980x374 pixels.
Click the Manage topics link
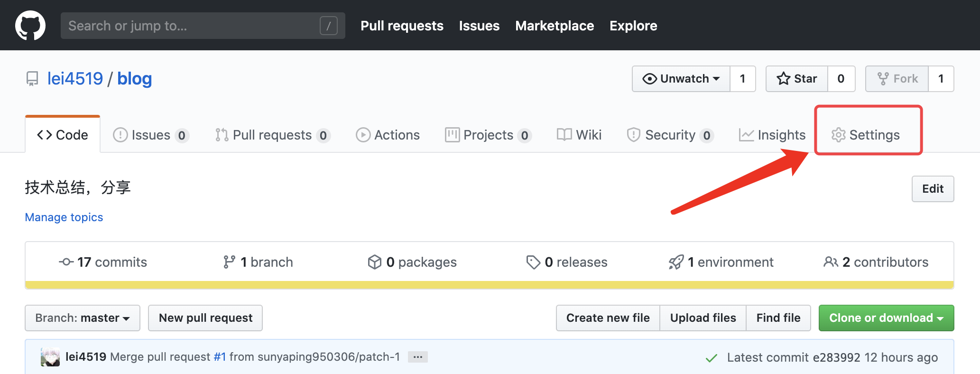[x=64, y=217]
